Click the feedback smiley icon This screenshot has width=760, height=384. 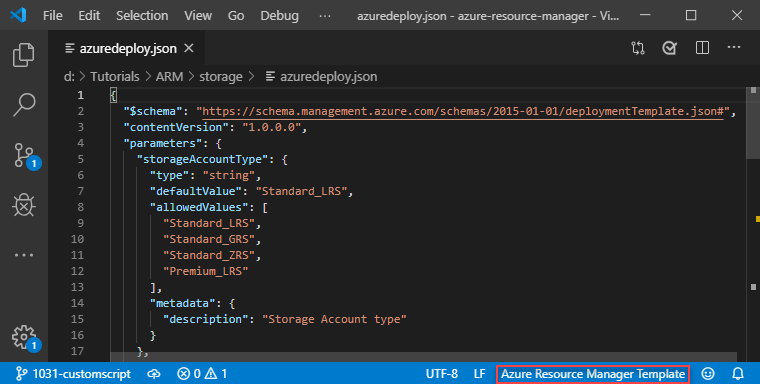click(x=708, y=374)
